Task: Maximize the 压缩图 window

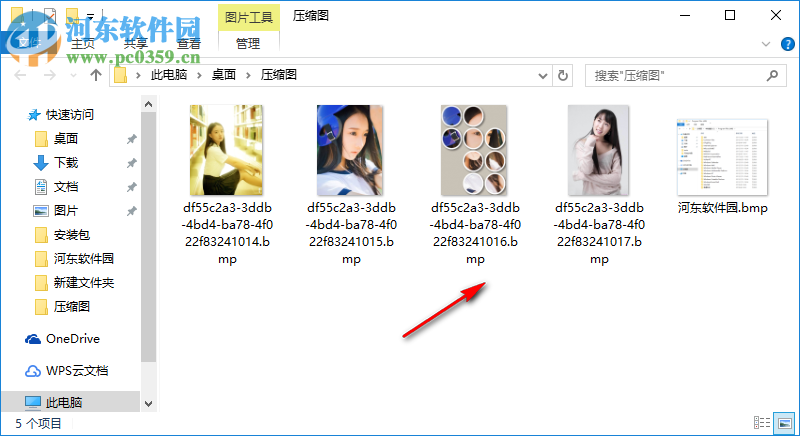Action: 730,15
